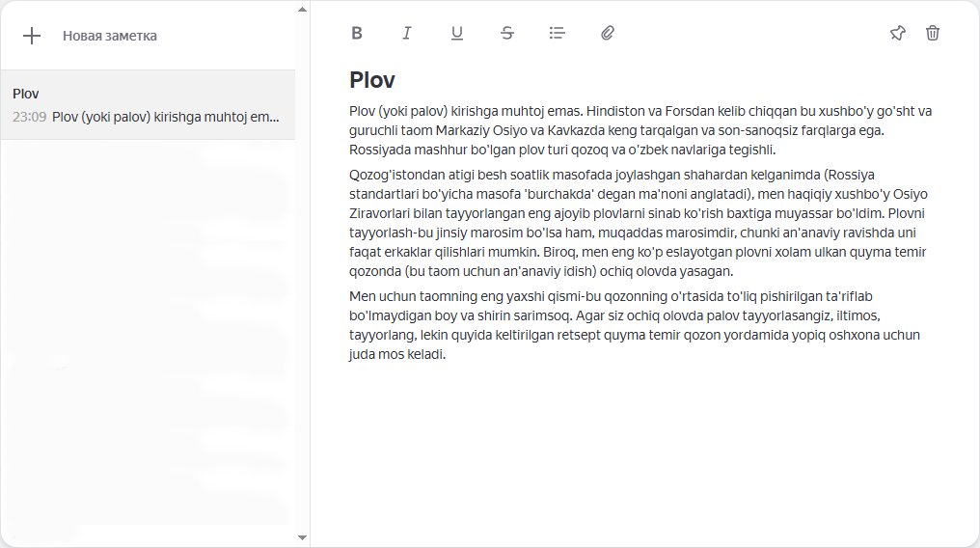The width and height of the screenshot is (980, 548).
Task: Select the Plov note title in the sidebar
Action: click(x=26, y=94)
